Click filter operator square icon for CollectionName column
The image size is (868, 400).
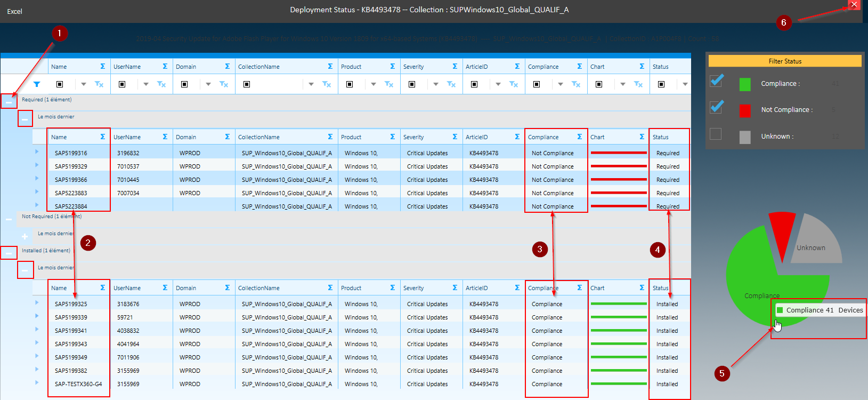(x=247, y=84)
